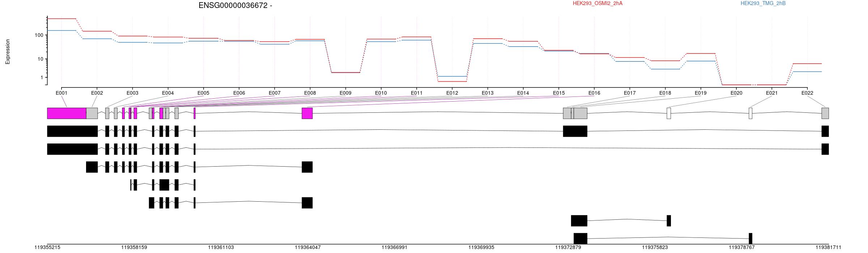Select the HEK293_OSMI2_2hA legend label
868x253 pixels.
point(597,3)
